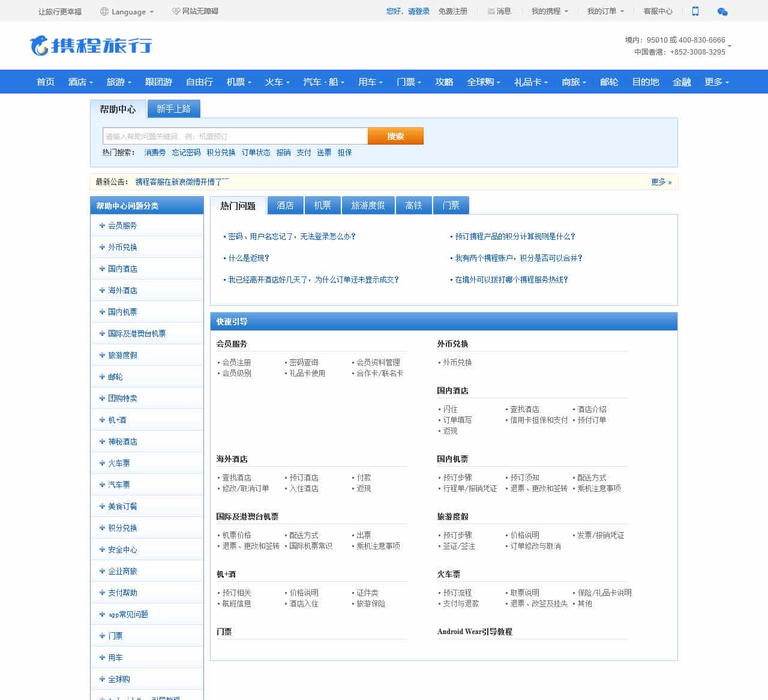This screenshot has width=768, height=700.
Task: Expand plus icon next to 火车票
Action: (102, 463)
